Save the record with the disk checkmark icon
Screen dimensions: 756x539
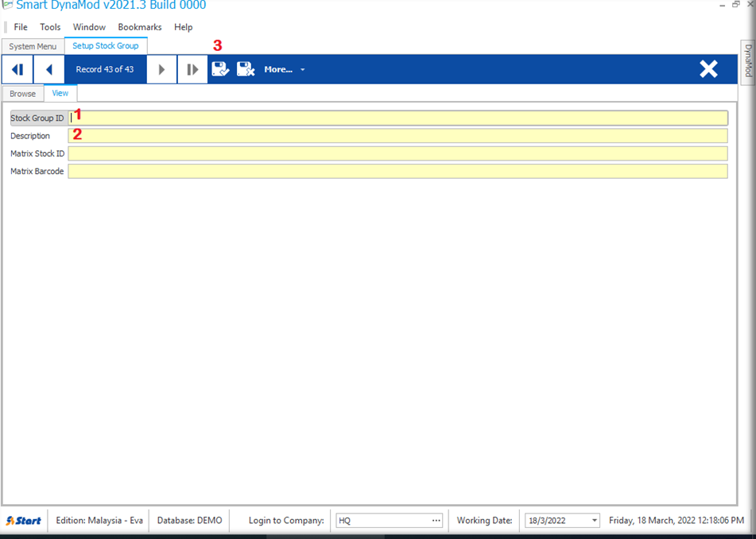220,70
